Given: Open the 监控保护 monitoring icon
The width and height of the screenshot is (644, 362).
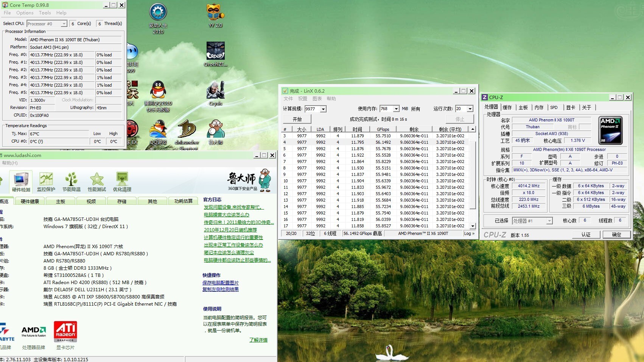Looking at the screenshot, I should click(46, 181).
